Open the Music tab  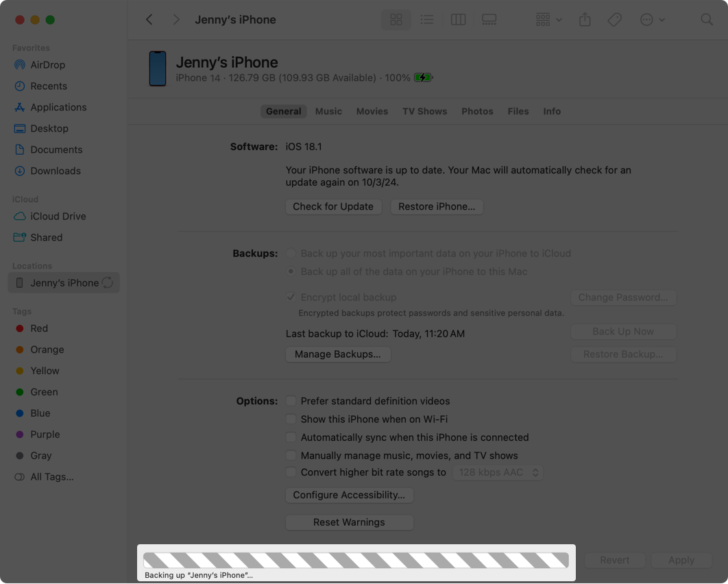tap(328, 111)
